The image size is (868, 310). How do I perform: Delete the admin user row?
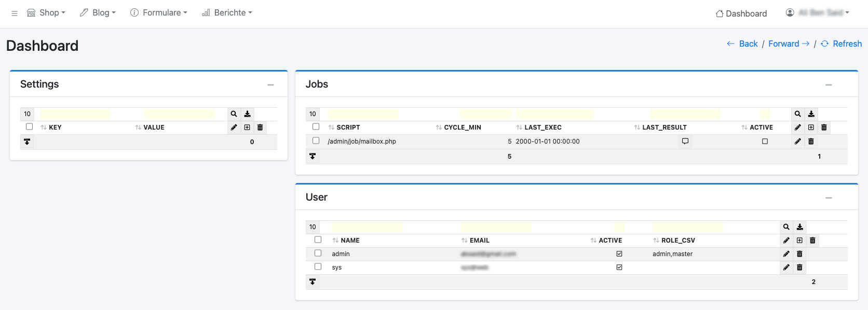tap(799, 254)
